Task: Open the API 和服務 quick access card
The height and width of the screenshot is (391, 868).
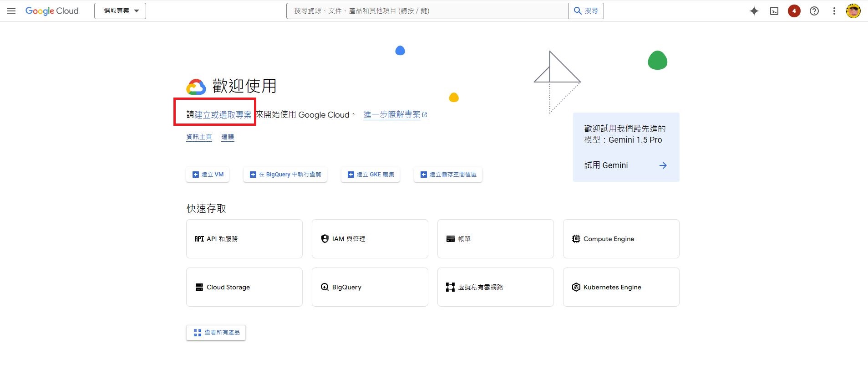Action: click(x=244, y=239)
